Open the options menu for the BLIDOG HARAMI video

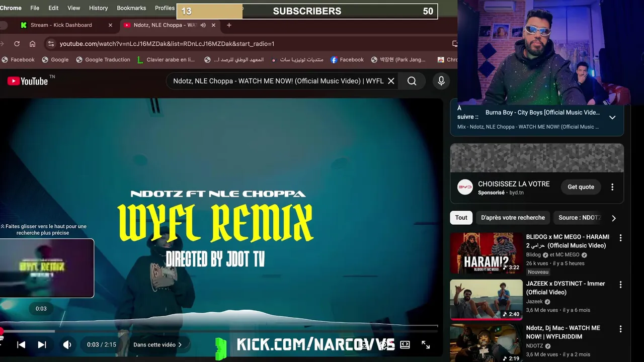tap(620, 238)
